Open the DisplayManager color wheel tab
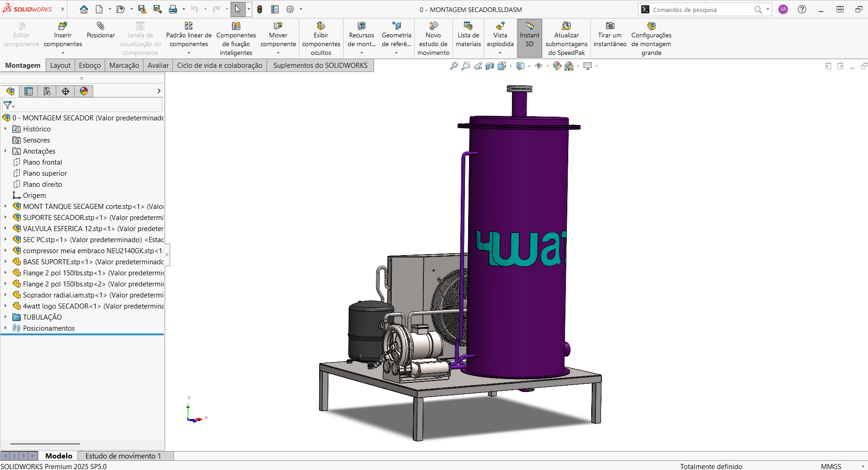 tap(84, 91)
